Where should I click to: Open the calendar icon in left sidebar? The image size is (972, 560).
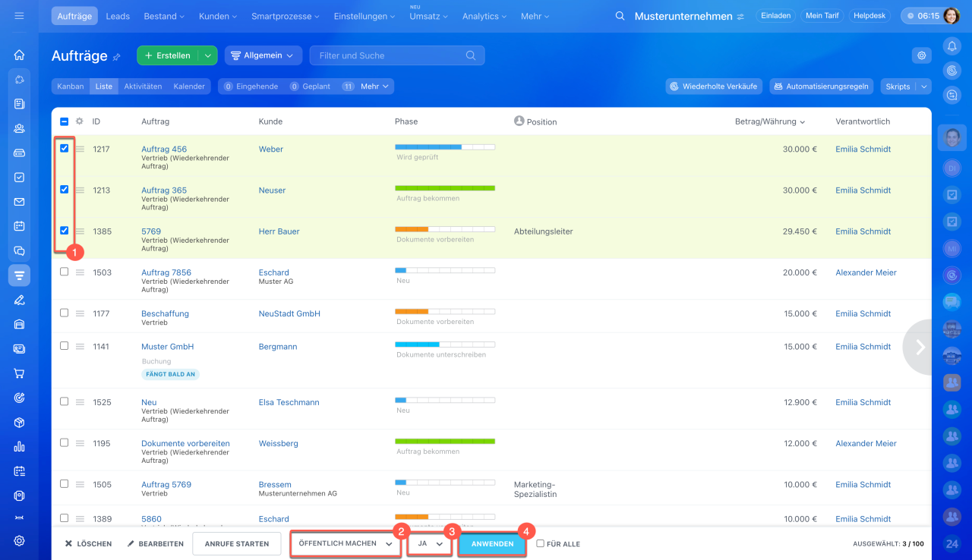(19, 226)
